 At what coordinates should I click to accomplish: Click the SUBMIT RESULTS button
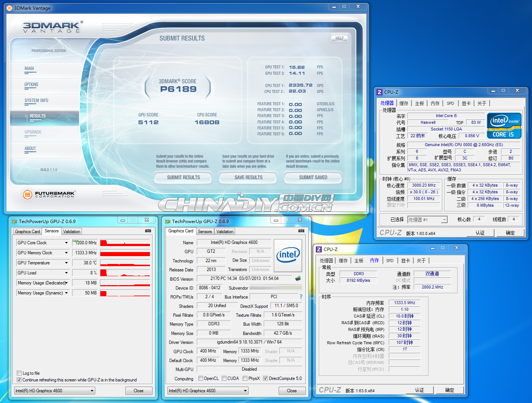[183, 178]
